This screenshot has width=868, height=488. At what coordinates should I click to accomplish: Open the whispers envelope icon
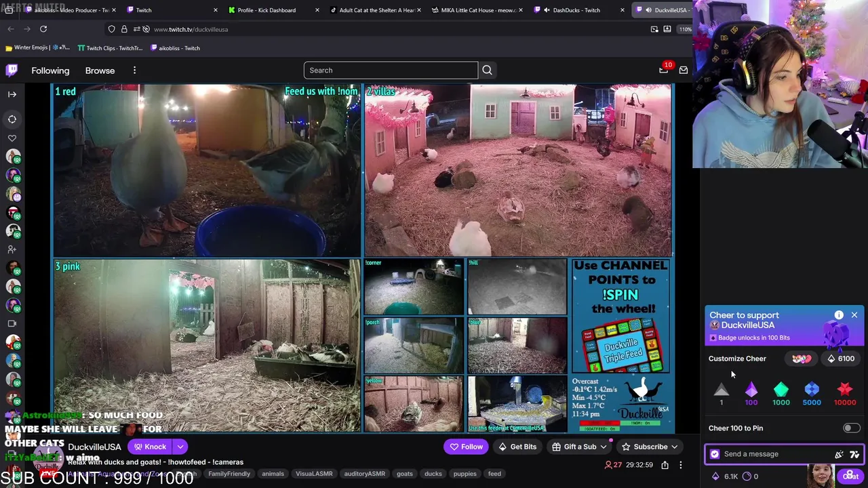tap(683, 70)
